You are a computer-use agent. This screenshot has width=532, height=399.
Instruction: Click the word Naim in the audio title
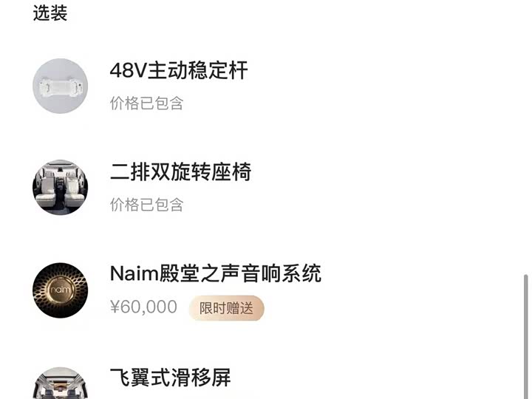pyautogui.click(x=134, y=273)
